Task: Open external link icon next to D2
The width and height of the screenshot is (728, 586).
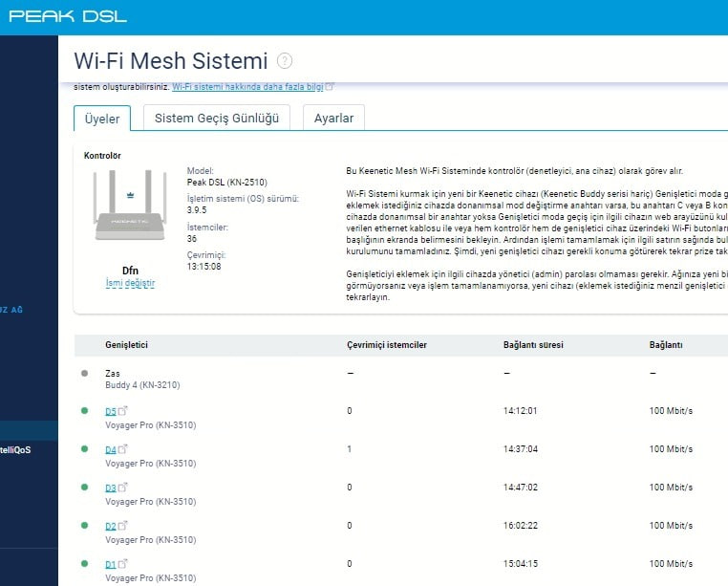Action: coord(122,526)
